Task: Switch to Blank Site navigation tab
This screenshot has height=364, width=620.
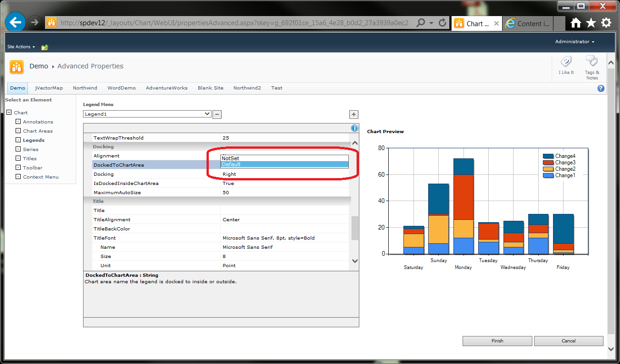Action: point(211,88)
